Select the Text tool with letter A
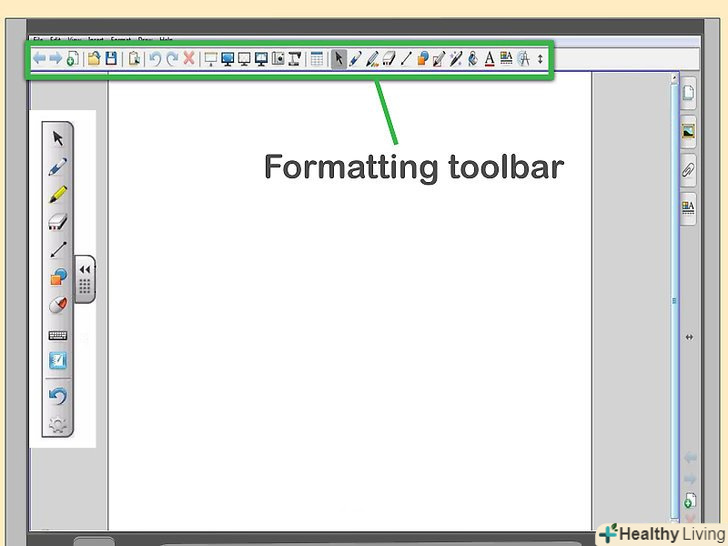728x546 pixels. coord(489,59)
